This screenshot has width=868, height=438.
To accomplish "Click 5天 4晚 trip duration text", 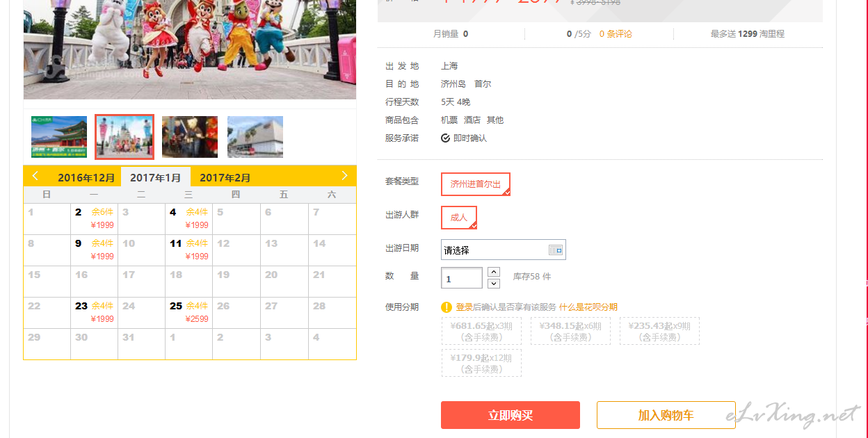I will 456,102.
